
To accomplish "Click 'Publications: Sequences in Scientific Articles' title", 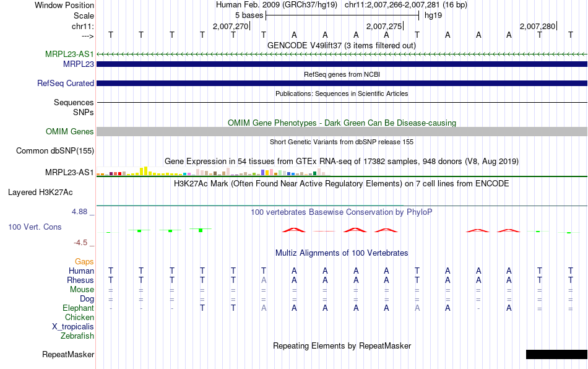I will pos(342,93).
